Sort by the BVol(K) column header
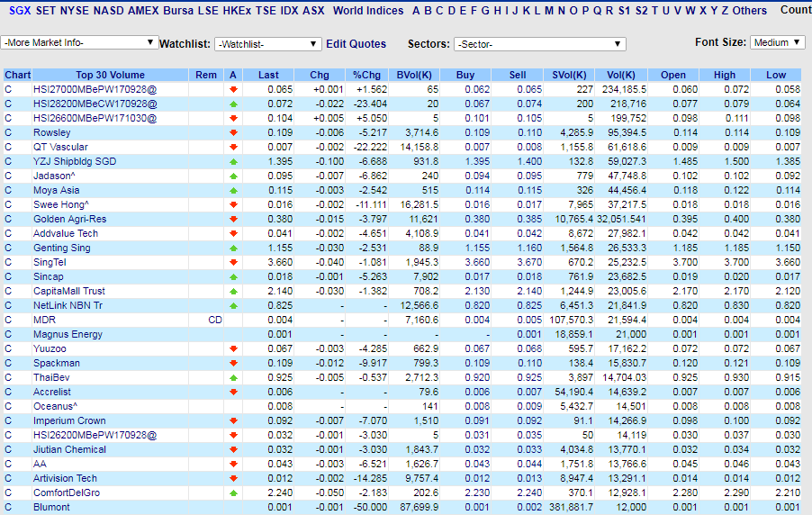 coord(414,75)
